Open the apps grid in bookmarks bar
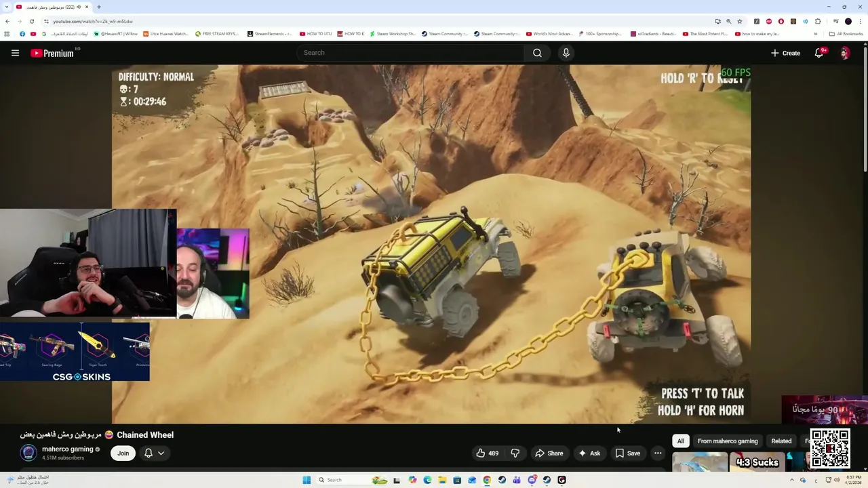Image resolution: width=868 pixels, height=488 pixels. (x=7, y=34)
